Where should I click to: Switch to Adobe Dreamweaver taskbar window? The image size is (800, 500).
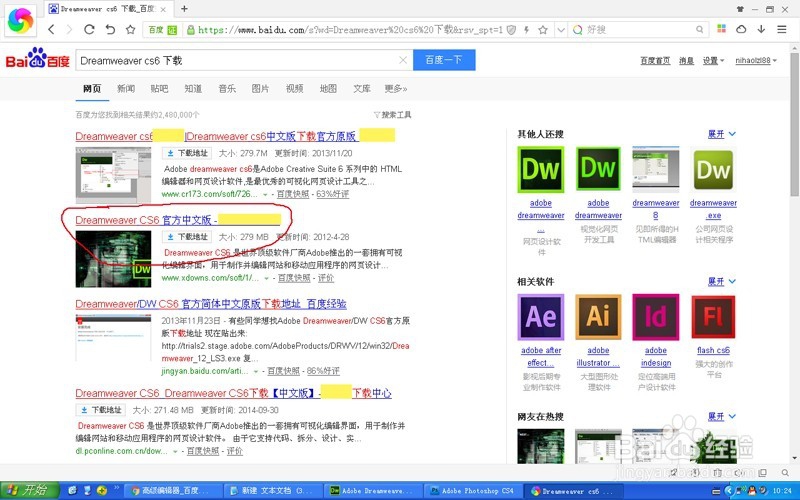click(372, 491)
